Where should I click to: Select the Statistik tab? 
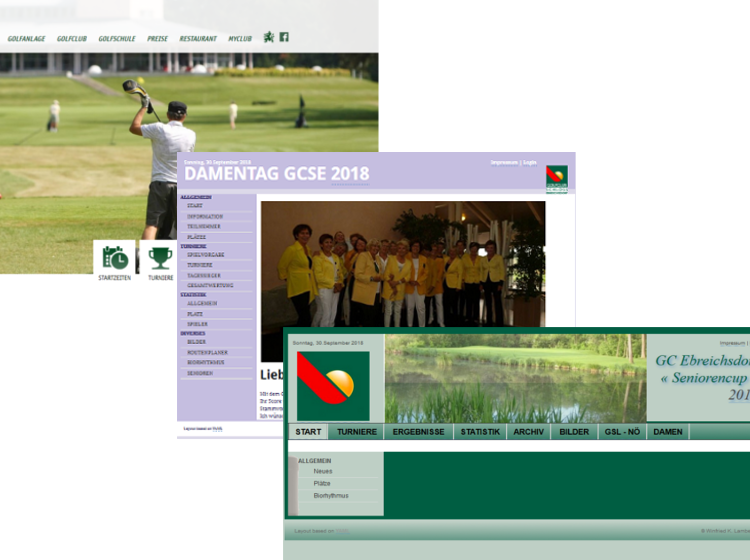(x=480, y=432)
